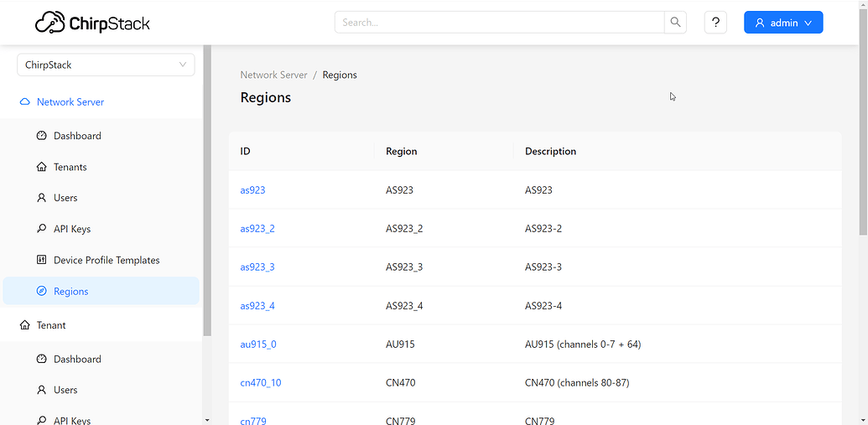The image size is (868, 425).
Task: Click the API Keys key icon
Action: 42,229
